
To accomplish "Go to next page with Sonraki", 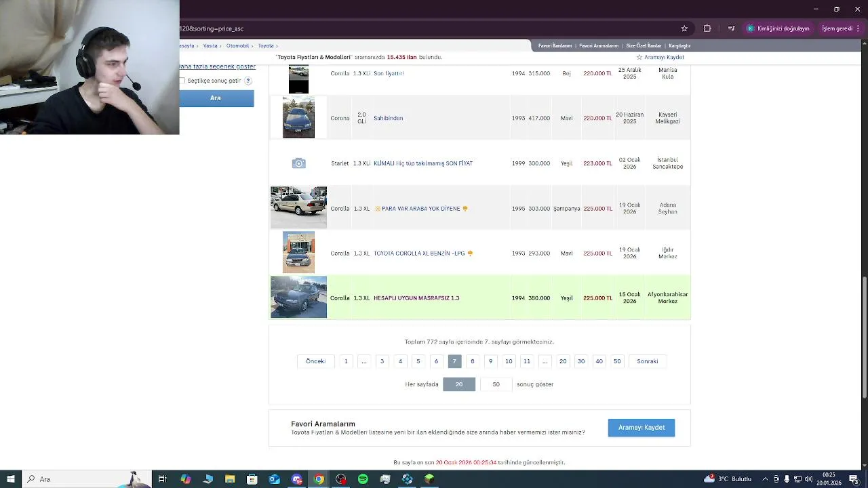I will 647,361.
